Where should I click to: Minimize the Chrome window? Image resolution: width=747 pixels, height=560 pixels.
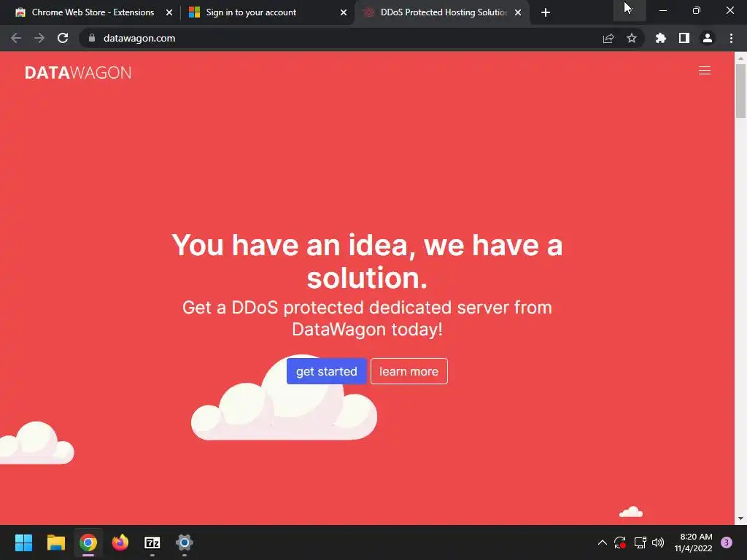tap(663, 10)
